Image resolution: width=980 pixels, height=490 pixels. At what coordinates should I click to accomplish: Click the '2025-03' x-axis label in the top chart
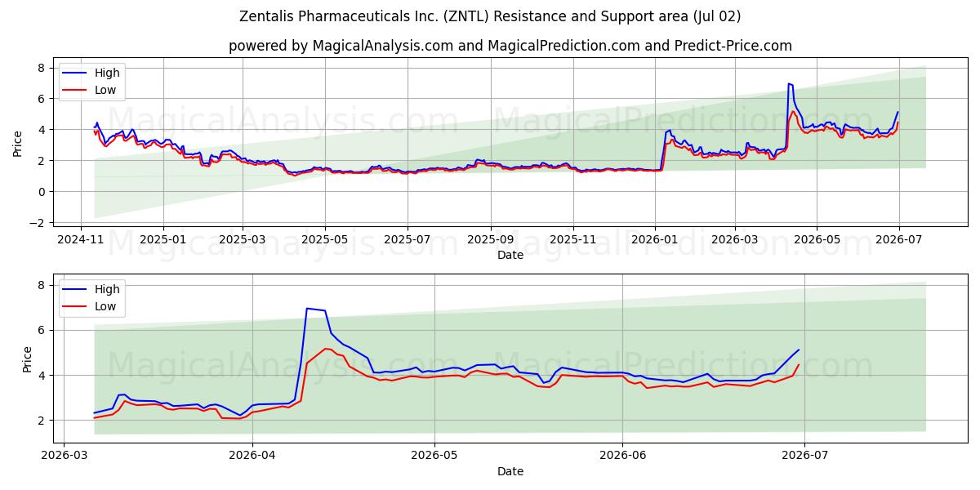(243, 240)
